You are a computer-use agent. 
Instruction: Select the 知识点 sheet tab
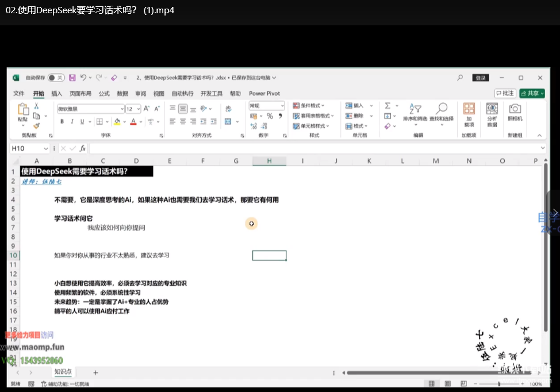pyautogui.click(x=63, y=372)
